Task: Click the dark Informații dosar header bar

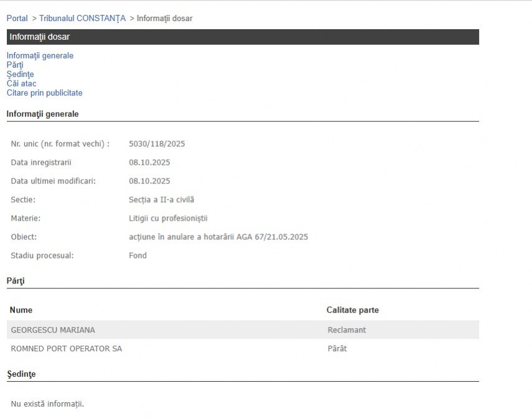Action: point(243,37)
